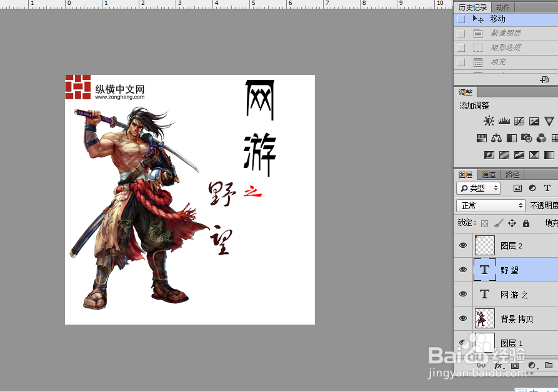Open layer style fx menu
558x392 pixels.
coord(499,365)
